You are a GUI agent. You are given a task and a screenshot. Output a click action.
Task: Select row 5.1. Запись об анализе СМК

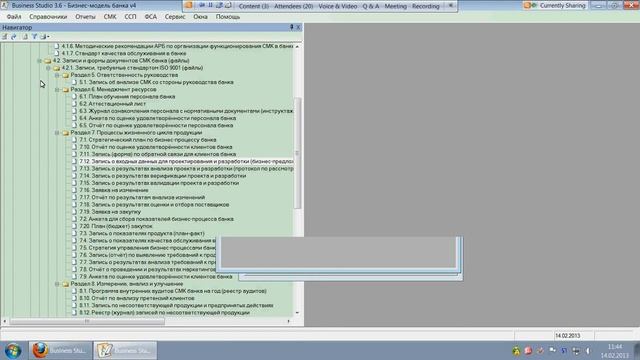[x=156, y=82]
